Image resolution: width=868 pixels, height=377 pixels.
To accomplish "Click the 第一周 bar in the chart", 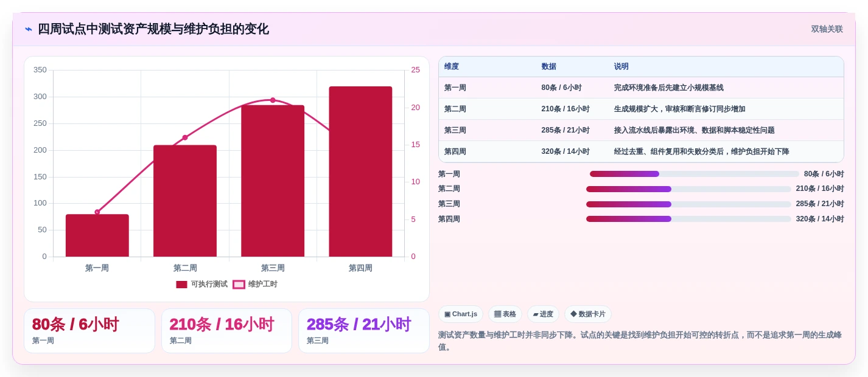I will [97, 235].
